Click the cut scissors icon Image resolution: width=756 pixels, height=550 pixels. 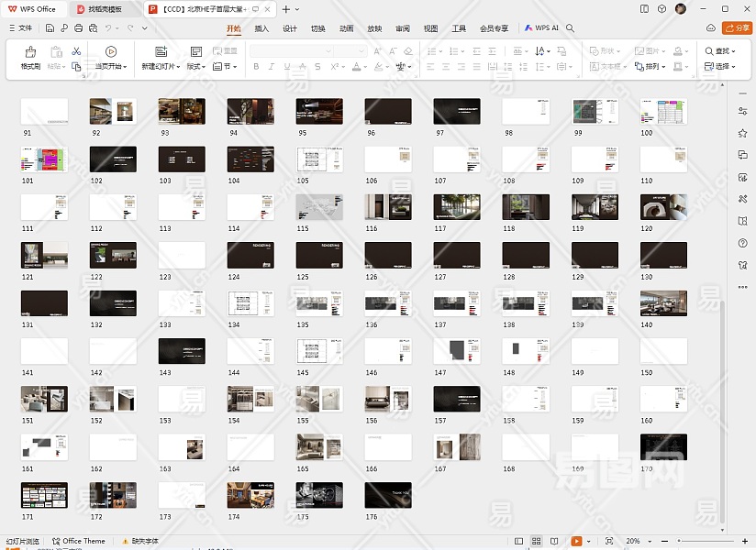(x=76, y=51)
